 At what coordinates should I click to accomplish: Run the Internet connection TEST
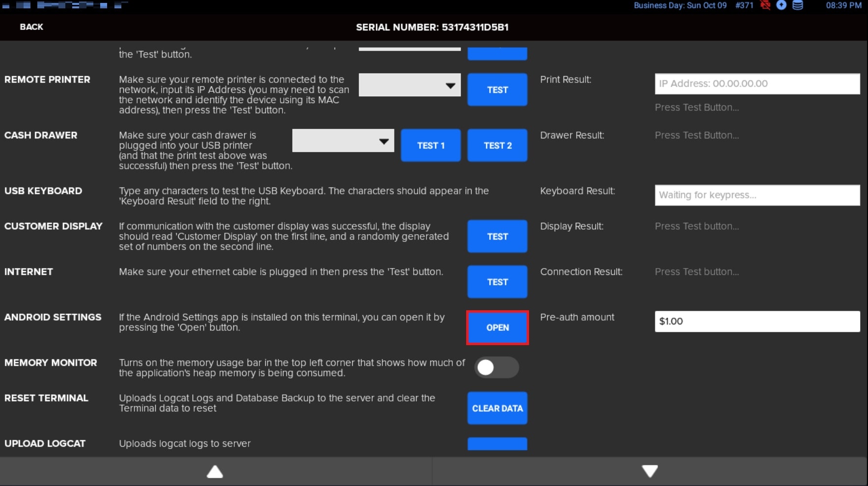[497, 282]
